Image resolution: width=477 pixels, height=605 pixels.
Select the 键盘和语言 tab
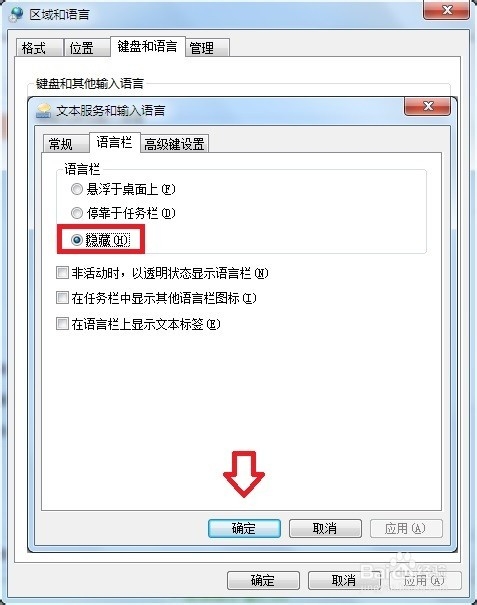click(147, 46)
